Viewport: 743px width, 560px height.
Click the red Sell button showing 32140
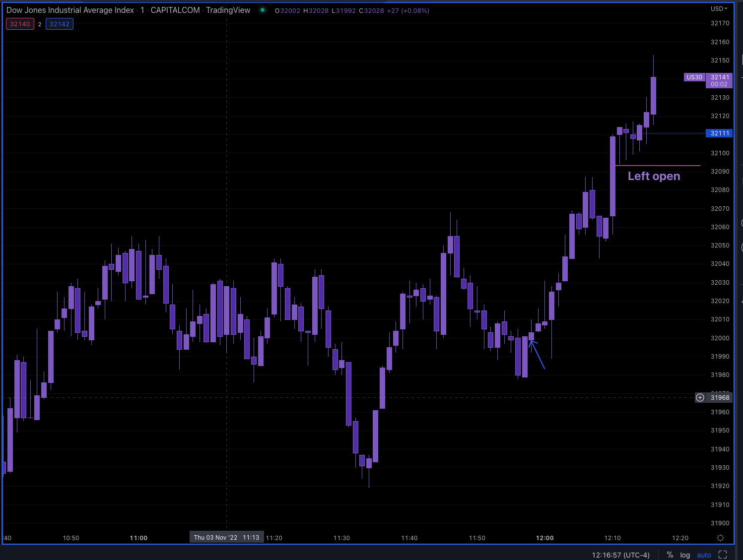pos(20,23)
